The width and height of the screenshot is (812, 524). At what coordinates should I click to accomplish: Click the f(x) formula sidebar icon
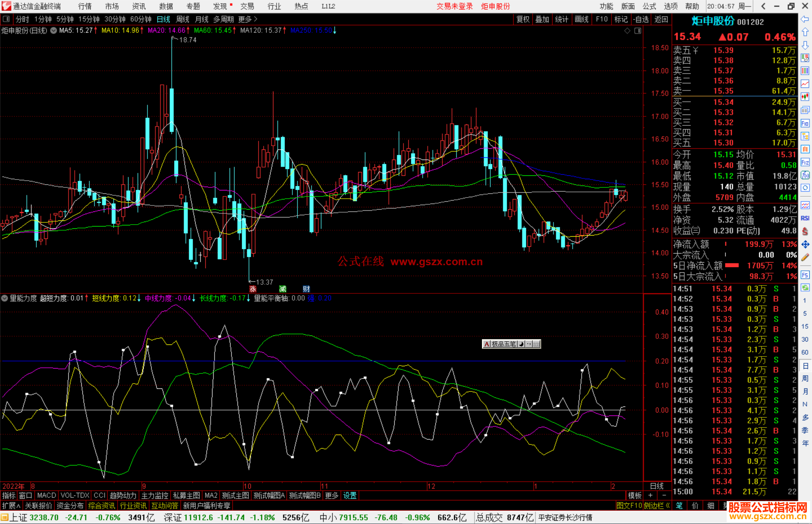(x=805, y=175)
